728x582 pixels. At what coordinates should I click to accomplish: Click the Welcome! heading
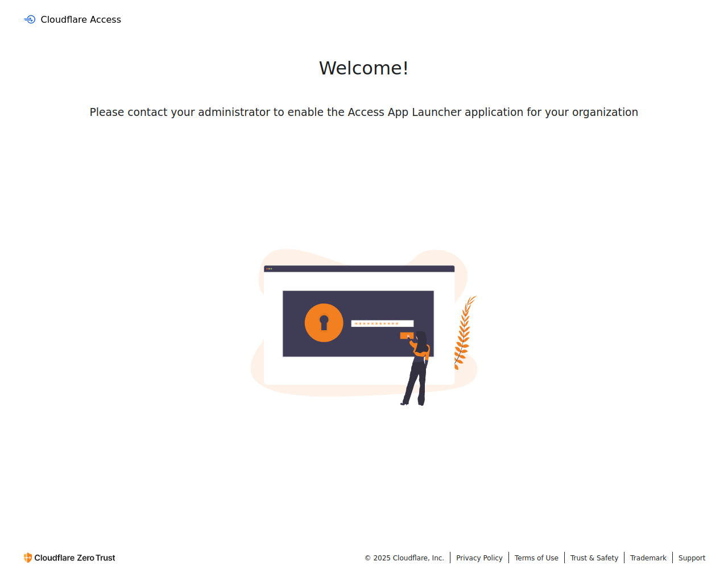364,68
